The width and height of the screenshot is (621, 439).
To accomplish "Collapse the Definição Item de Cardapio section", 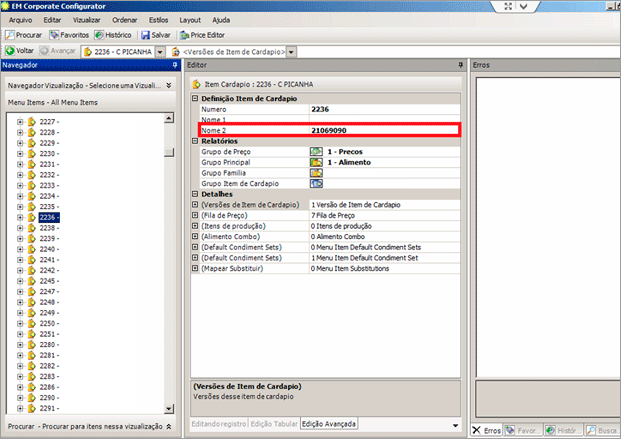I will 195,98.
